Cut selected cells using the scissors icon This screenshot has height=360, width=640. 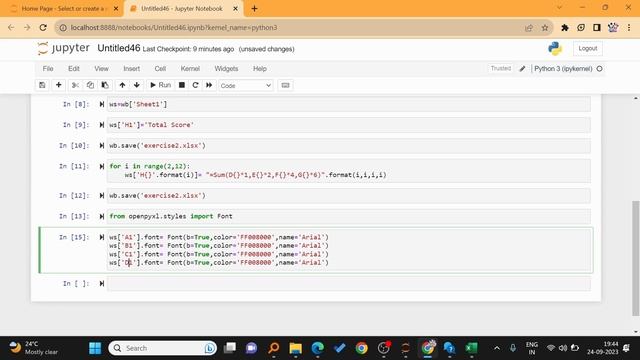[x=76, y=85]
